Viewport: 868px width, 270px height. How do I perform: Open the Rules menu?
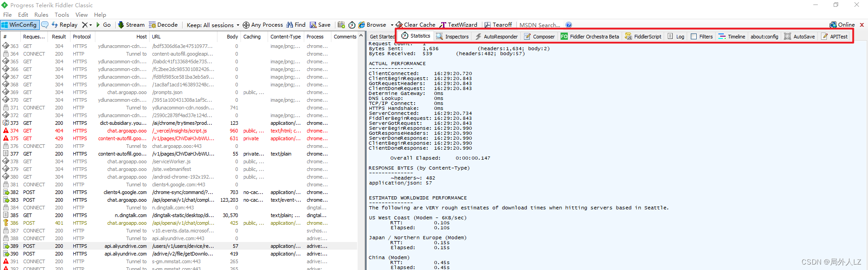click(41, 14)
